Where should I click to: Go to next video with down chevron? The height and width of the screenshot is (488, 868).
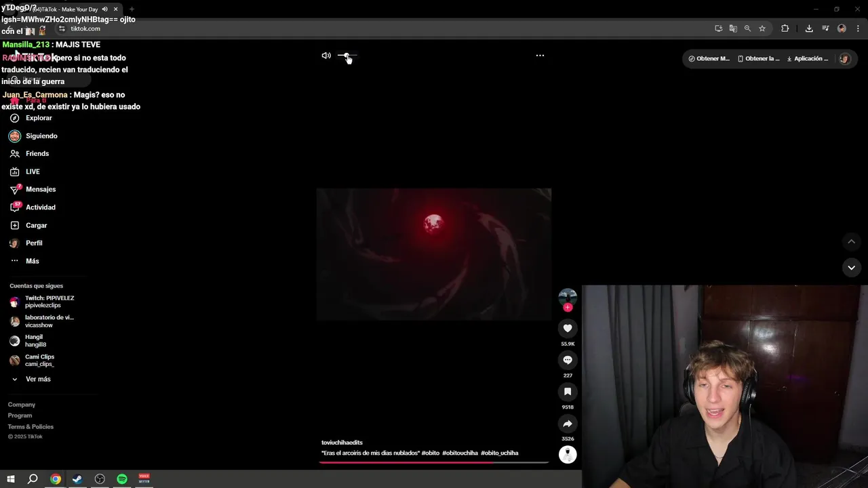(851, 268)
